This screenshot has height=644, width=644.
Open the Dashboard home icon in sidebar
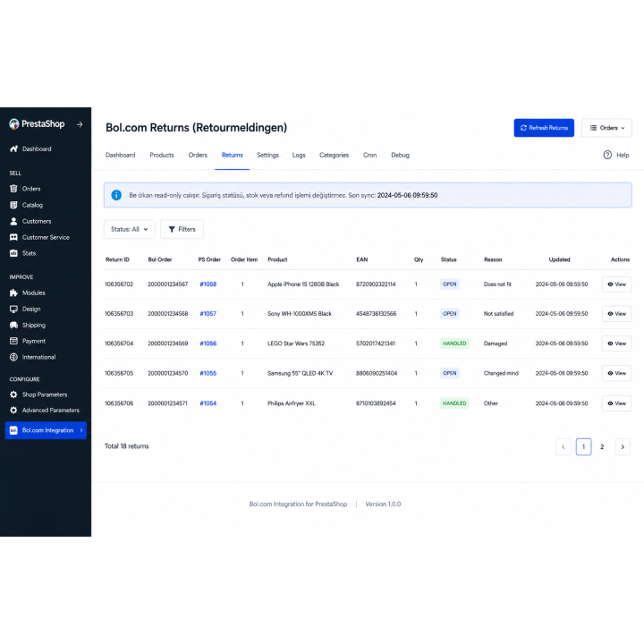click(x=13, y=148)
